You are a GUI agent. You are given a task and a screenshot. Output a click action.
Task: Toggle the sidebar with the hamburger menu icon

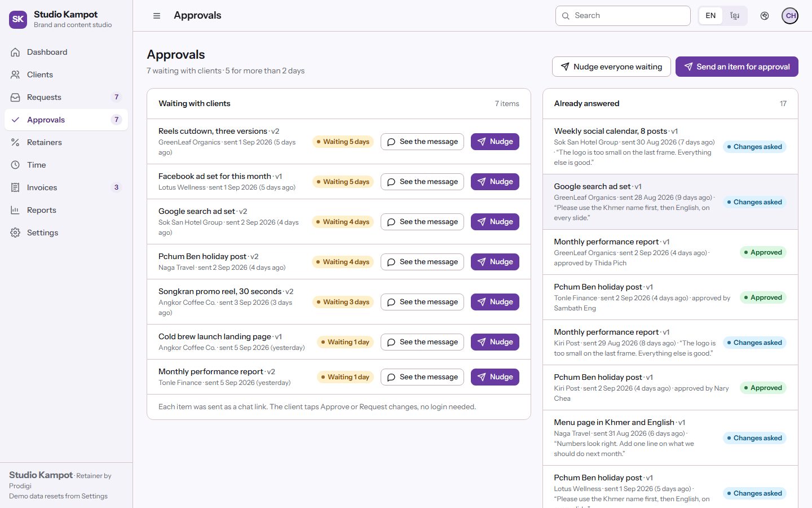[157, 16]
